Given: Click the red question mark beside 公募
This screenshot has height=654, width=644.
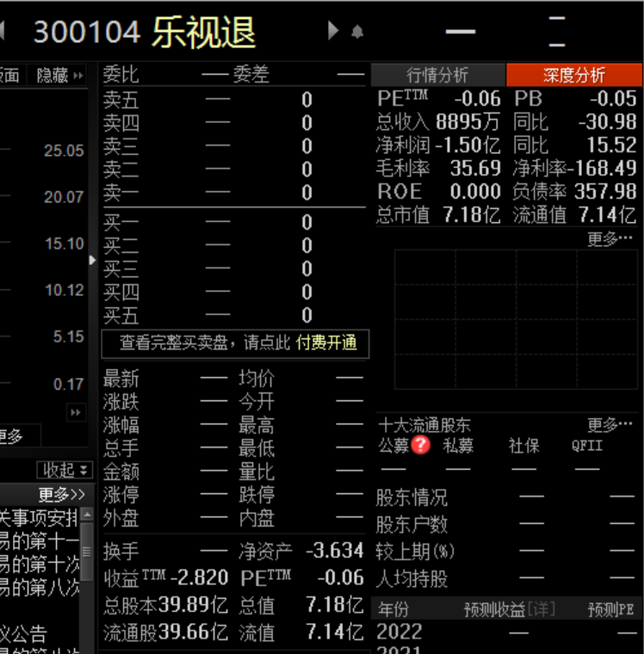Looking at the screenshot, I should [420, 445].
